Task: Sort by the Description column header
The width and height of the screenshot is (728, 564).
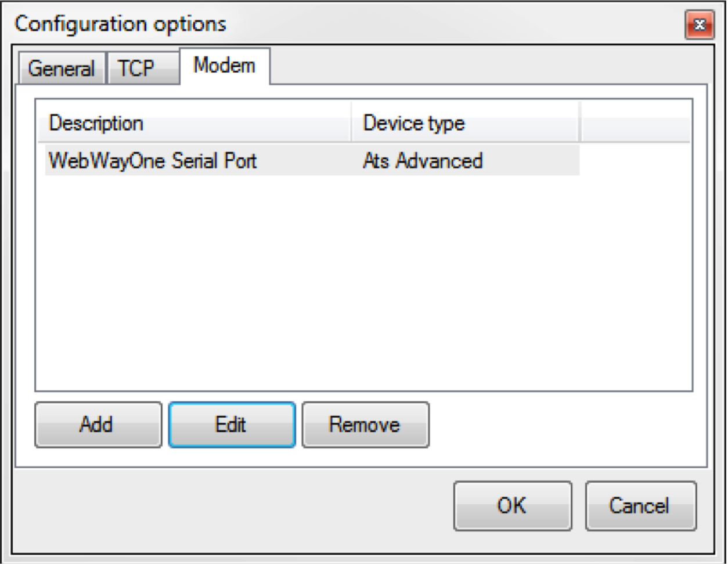Action: coord(194,123)
